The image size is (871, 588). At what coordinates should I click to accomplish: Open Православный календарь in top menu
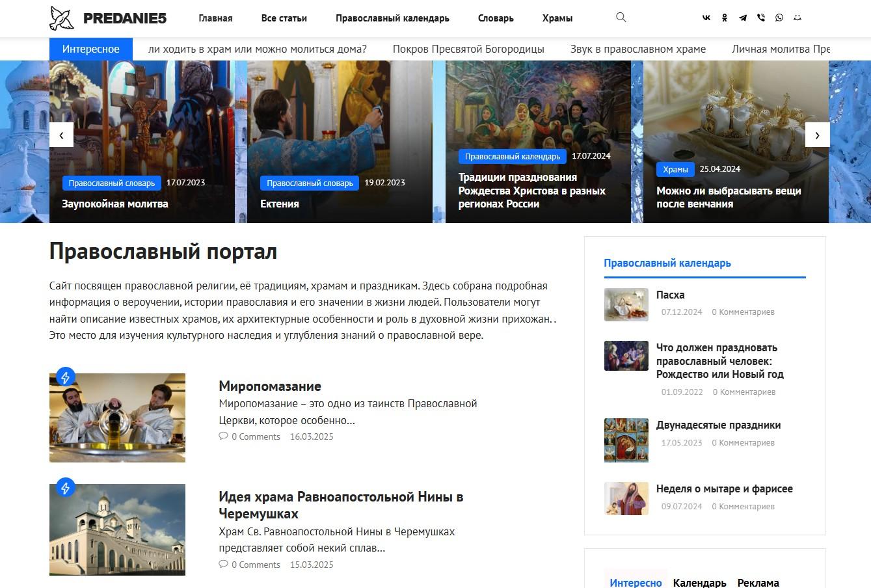[392, 18]
